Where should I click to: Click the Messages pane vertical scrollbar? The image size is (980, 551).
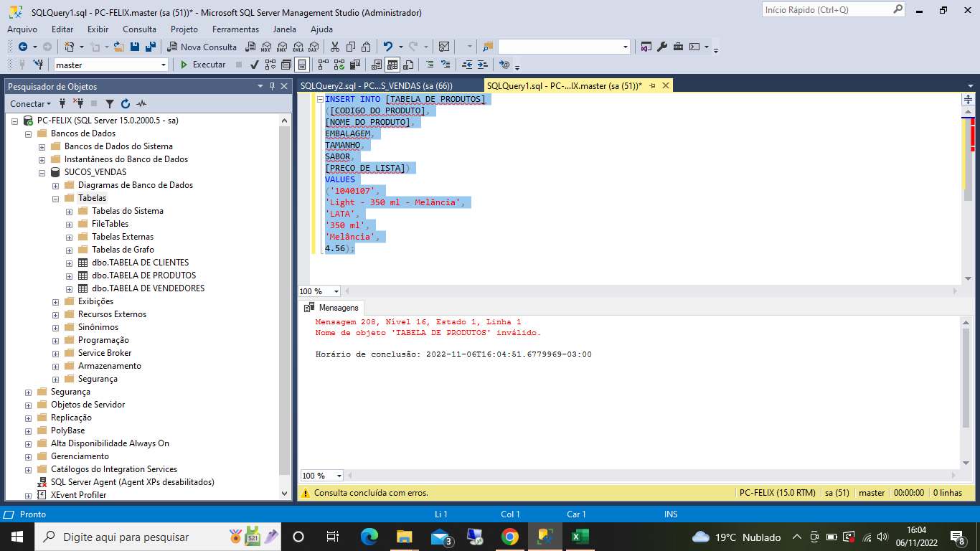[x=967, y=392]
